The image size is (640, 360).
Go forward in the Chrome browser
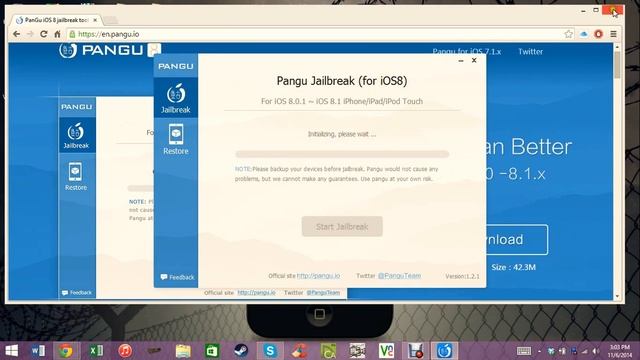point(30,34)
